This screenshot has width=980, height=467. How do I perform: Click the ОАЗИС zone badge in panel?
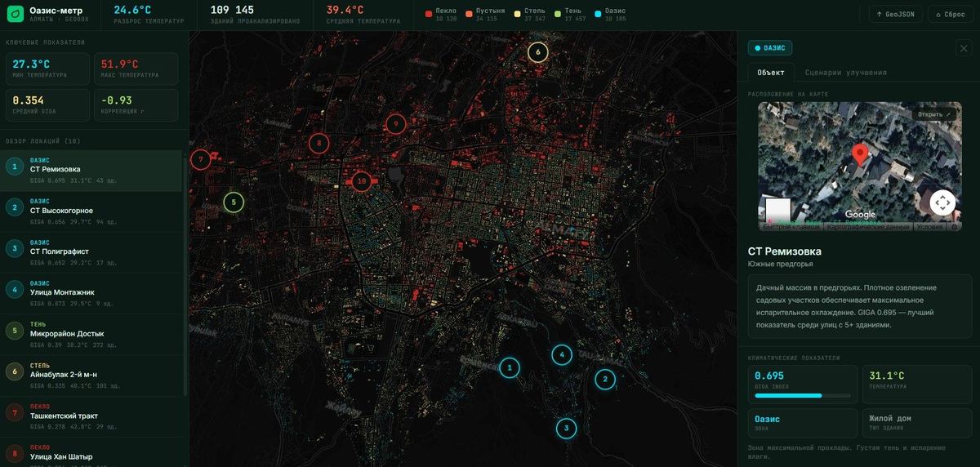click(769, 48)
